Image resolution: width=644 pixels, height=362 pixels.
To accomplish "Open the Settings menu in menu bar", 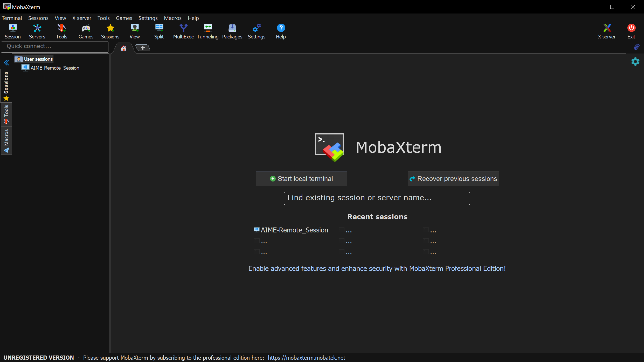I will pos(148,18).
